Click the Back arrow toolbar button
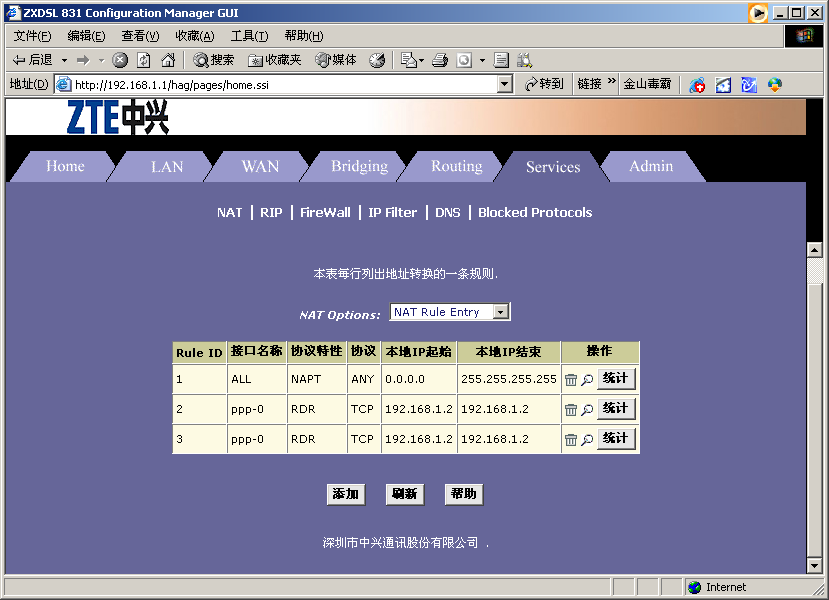Image resolution: width=829 pixels, height=600 pixels. (33, 60)
